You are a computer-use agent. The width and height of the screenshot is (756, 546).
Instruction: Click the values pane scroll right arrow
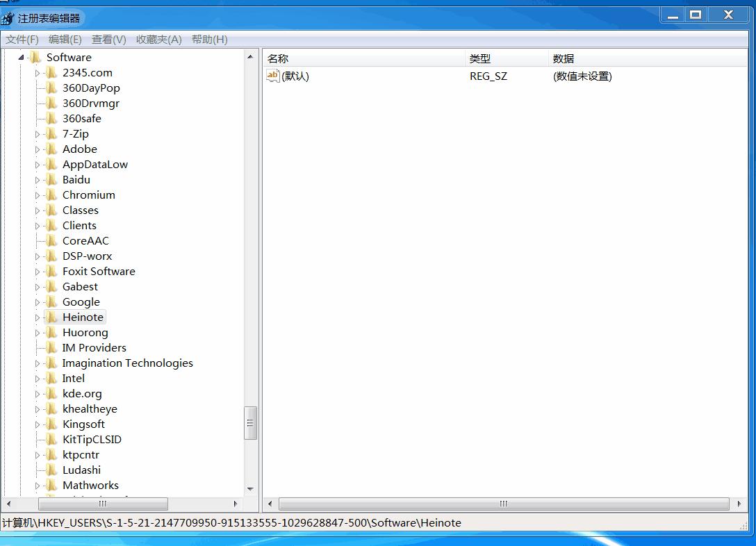coord(739,504)
